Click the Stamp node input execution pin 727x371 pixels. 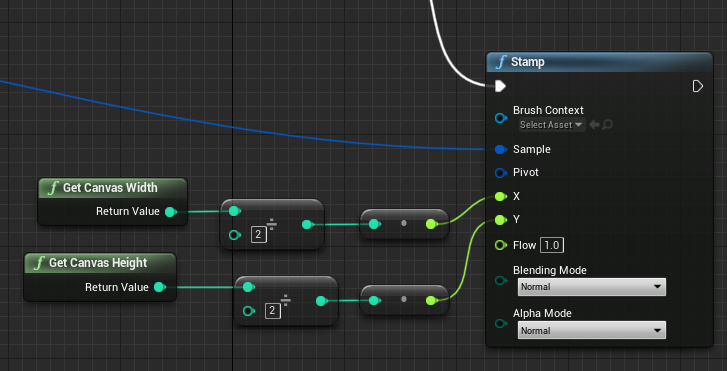500,86
